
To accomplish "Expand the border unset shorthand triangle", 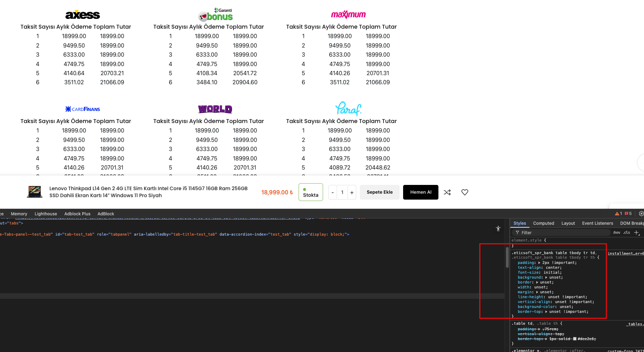I will pyautogui.click(x=537, y=282).
